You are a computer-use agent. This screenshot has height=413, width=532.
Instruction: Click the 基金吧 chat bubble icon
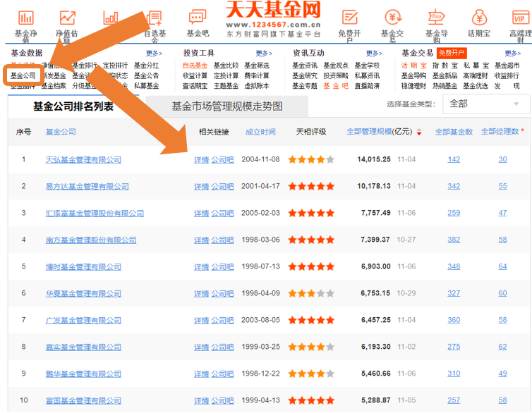(198, 18)
